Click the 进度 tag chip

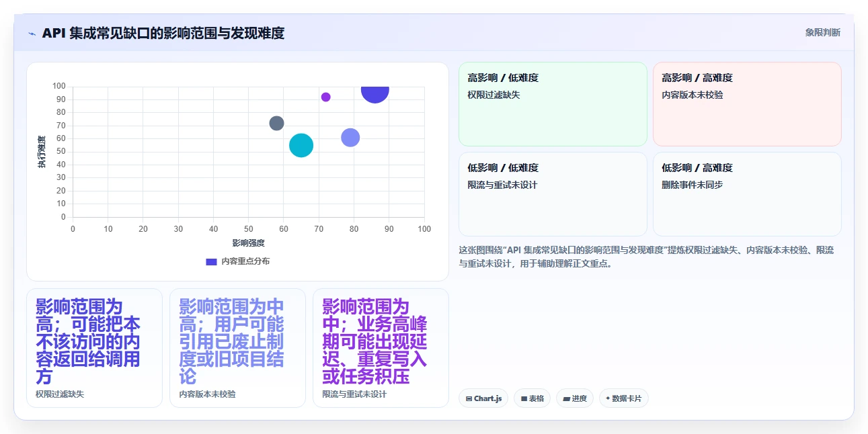[x=575, y=398]
